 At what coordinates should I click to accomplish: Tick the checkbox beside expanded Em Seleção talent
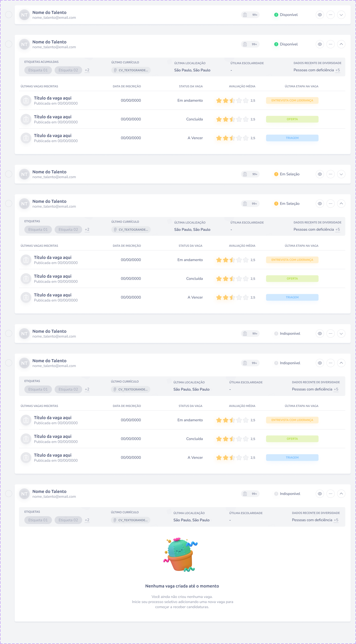point(9,204)
